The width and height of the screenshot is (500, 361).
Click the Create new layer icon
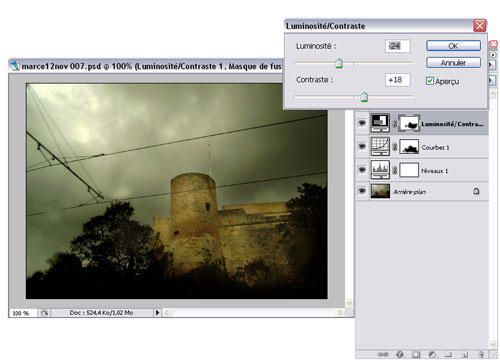[x=465, y=355]
